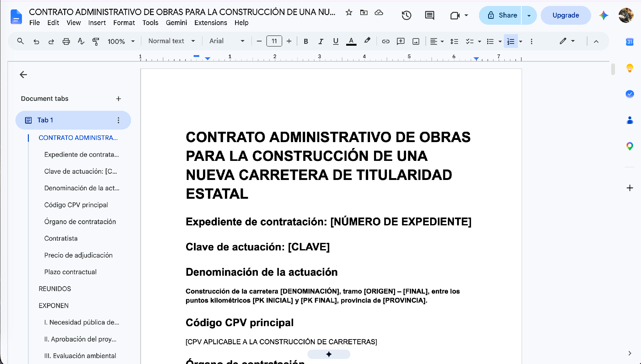641x364 pixels.
Task: Star this document
Action: coord(349,13)
